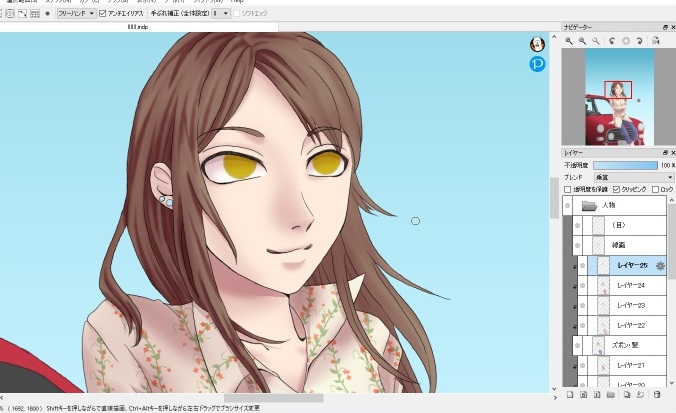Open the 手ぶれ補正 correction value dropdown

tap(221, 13)
